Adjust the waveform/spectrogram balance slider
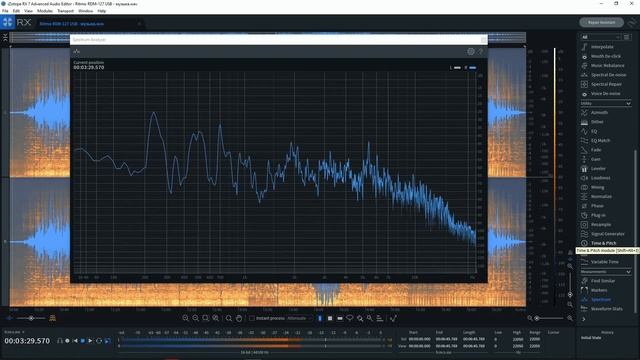 point(31,318)
